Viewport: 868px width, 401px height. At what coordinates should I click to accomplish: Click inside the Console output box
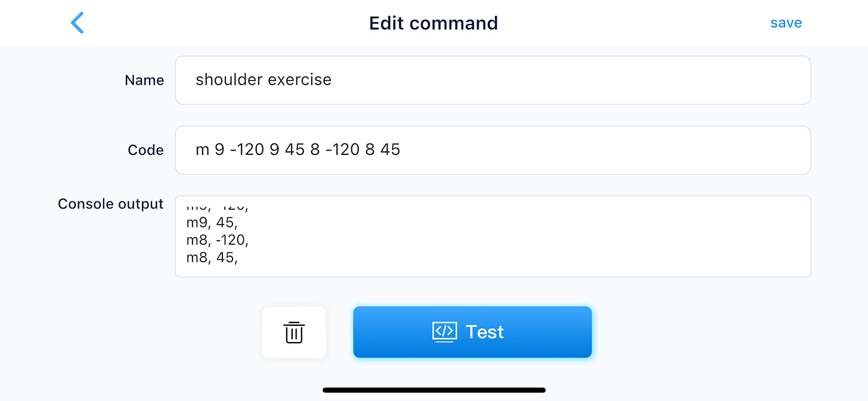(x=493, y=236)
